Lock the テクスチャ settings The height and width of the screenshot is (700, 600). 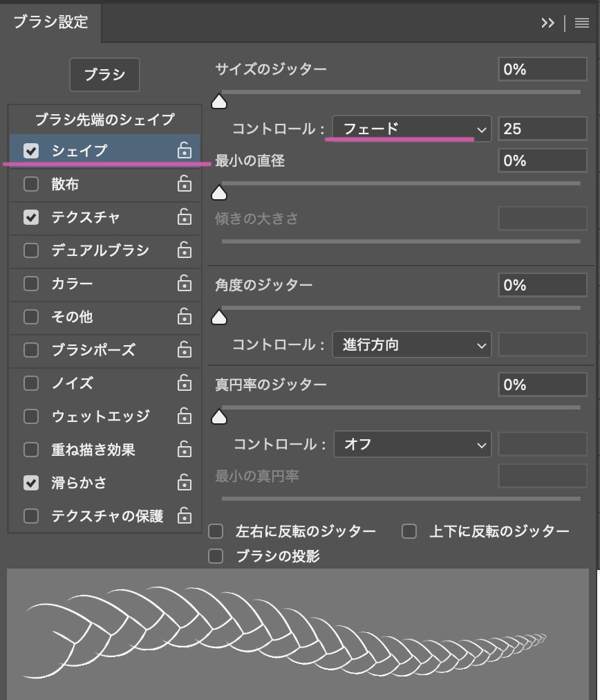tap(184, 217)
